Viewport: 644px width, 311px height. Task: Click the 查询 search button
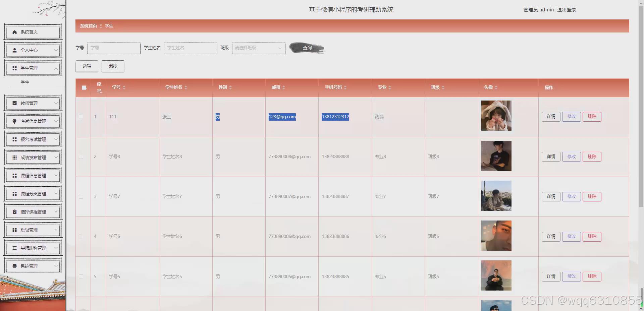coord(307,48)
